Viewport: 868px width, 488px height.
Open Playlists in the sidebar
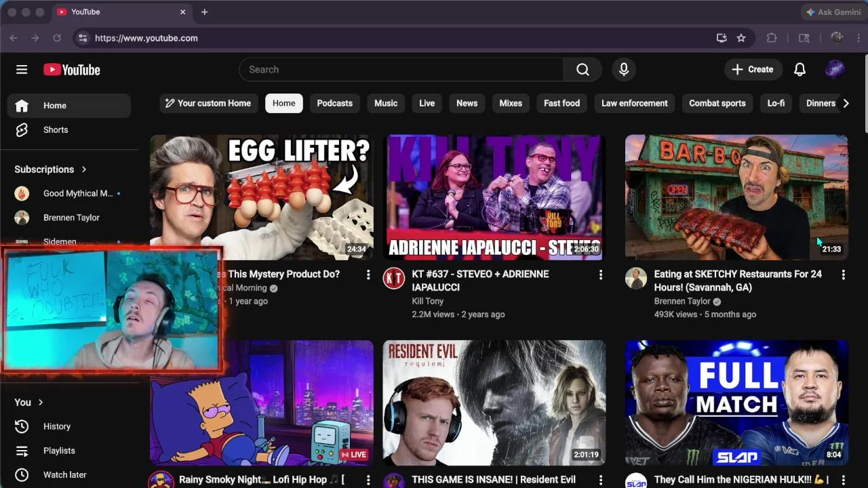tap(69, 451)
